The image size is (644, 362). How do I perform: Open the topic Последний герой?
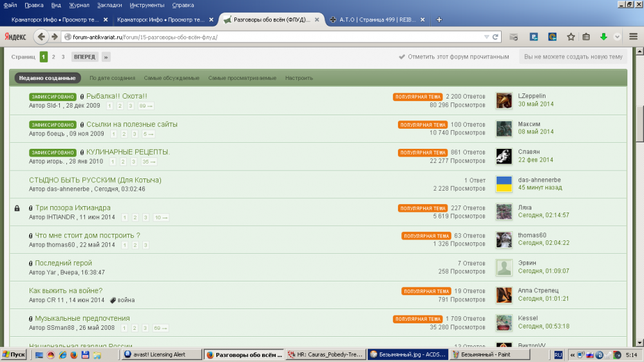pyautogui.click(x=63, y=263)
